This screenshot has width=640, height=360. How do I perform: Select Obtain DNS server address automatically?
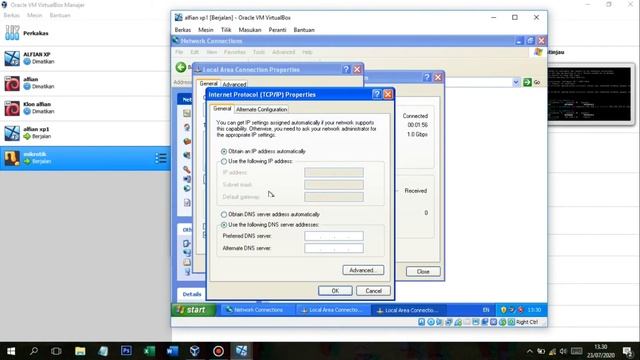(x=224, y=214)
